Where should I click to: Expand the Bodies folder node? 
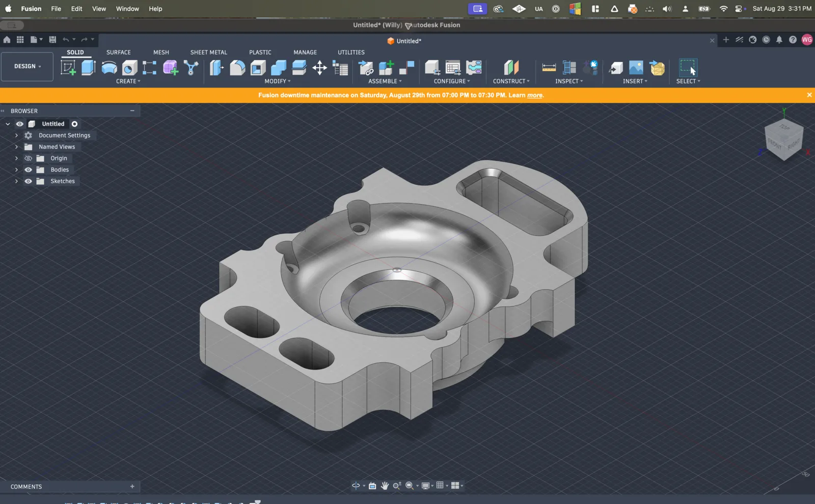pyautogui.click(x=16, y=170)
